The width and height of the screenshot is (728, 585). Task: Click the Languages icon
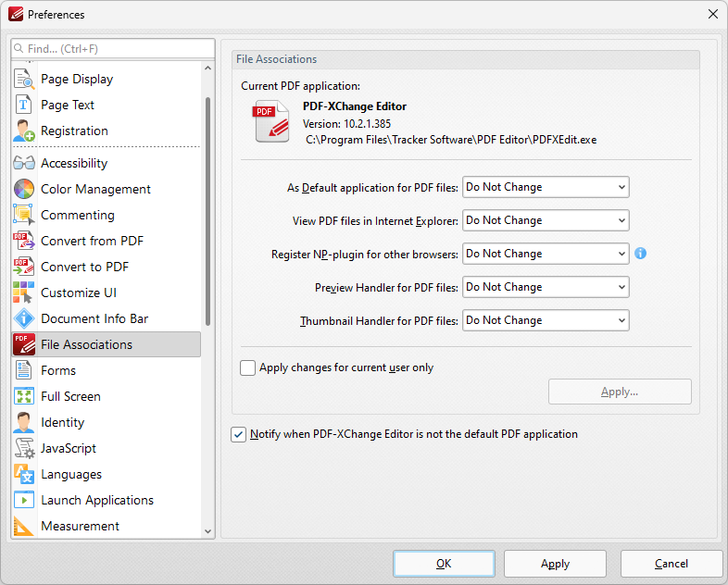24,474
